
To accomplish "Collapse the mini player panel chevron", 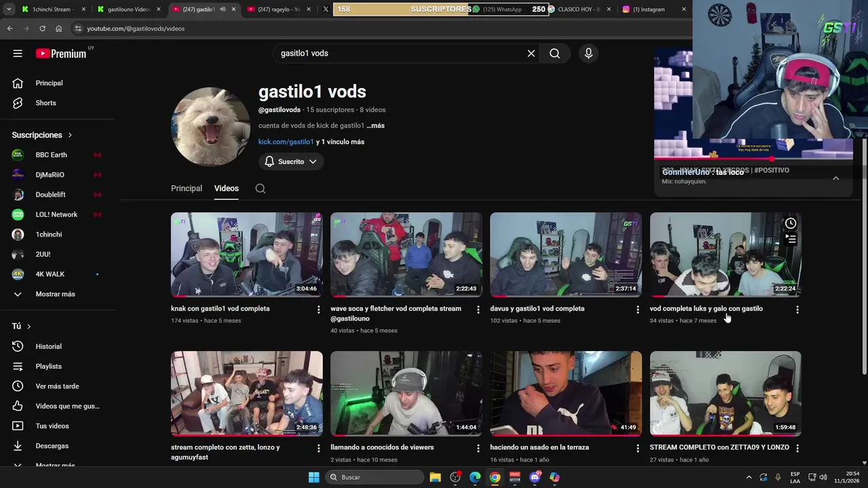I will click(835, 178).
